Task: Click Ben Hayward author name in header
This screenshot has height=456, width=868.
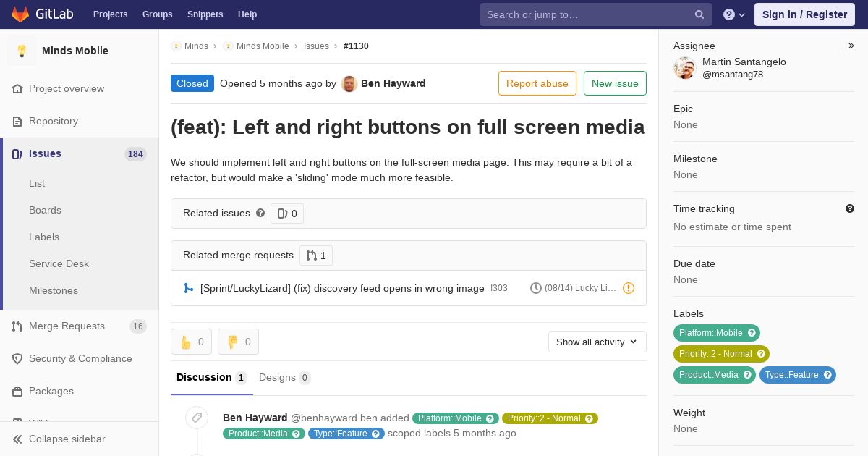Action: coord(393,83)
